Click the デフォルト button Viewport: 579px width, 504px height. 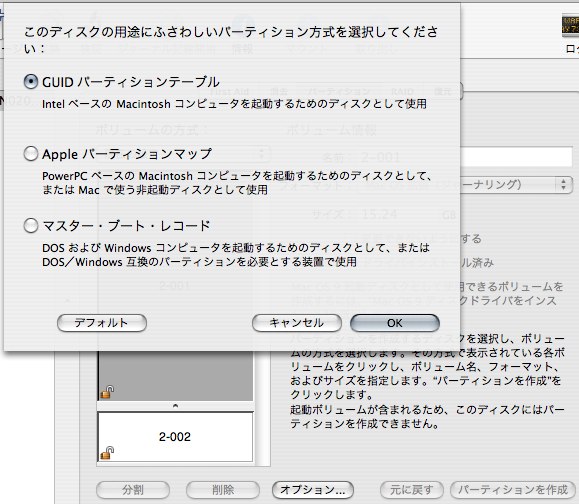pyautogui.click(x=102, y=323)
